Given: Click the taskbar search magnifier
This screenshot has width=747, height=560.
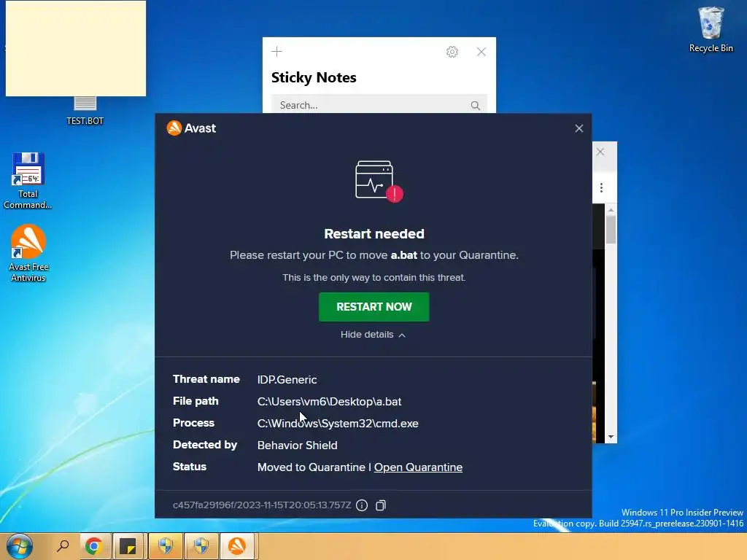Looking at the screenshot, I should (63, 546).
